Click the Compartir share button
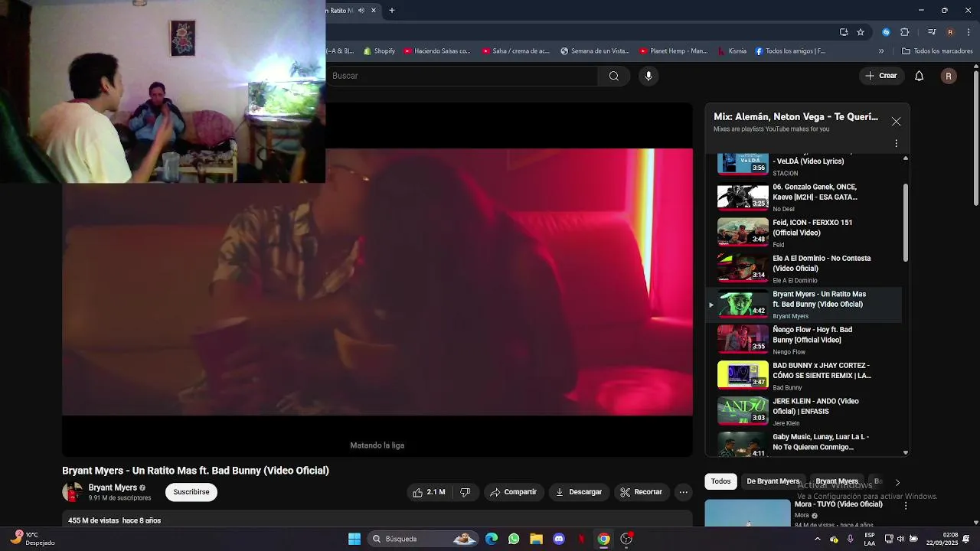 514,492
